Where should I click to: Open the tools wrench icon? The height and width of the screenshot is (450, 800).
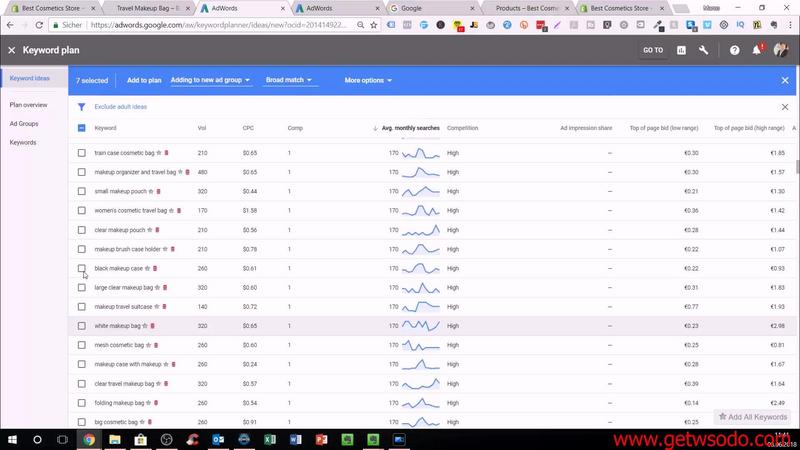pyautogui.click(x=704, y=50)
